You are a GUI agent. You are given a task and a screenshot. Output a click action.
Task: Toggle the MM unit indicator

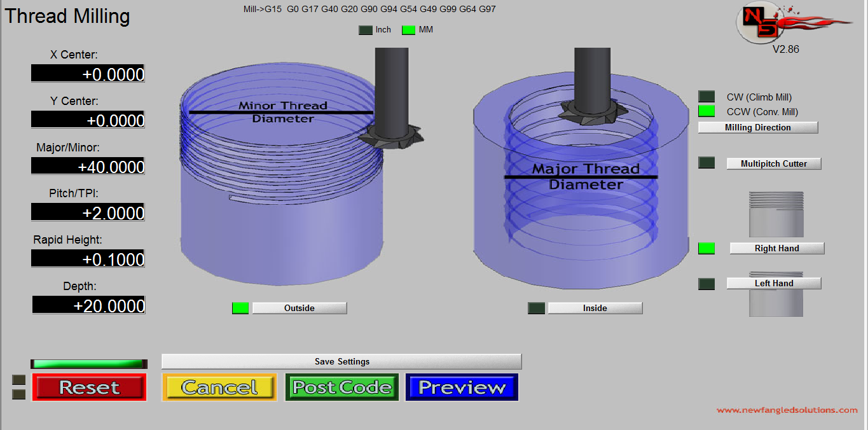pyautogui.click(x=408, y=30)
